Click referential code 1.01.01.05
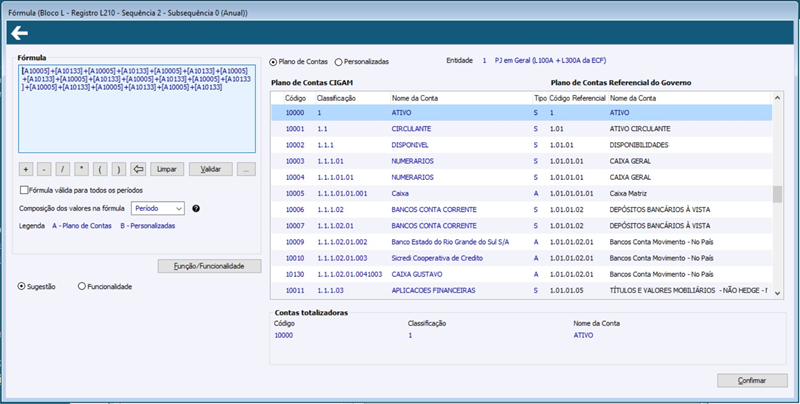The width and height of the screenshot is (800, 404). (x=566, y=290)
